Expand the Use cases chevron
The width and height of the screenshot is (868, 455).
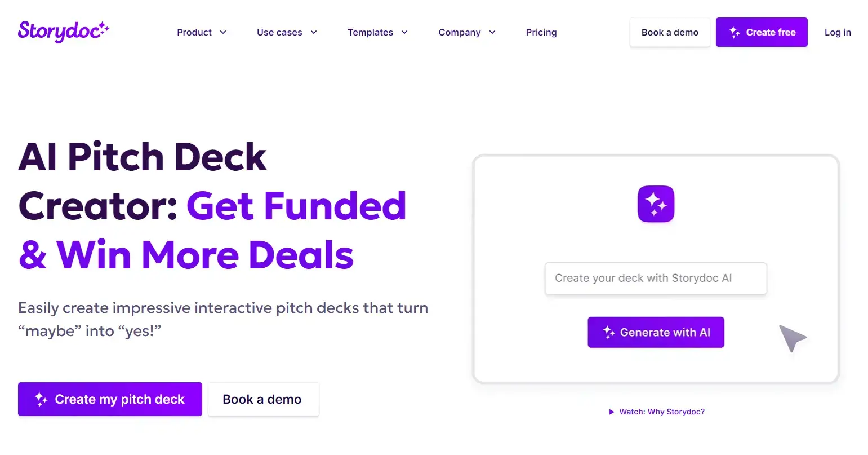pos(314,32)
